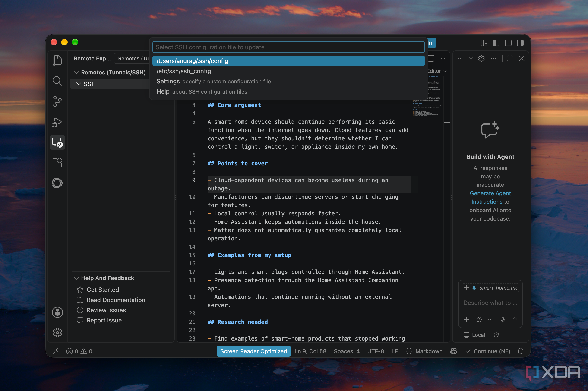Open chat settings gear in the chat panel
588x391 pixels.
481,58
